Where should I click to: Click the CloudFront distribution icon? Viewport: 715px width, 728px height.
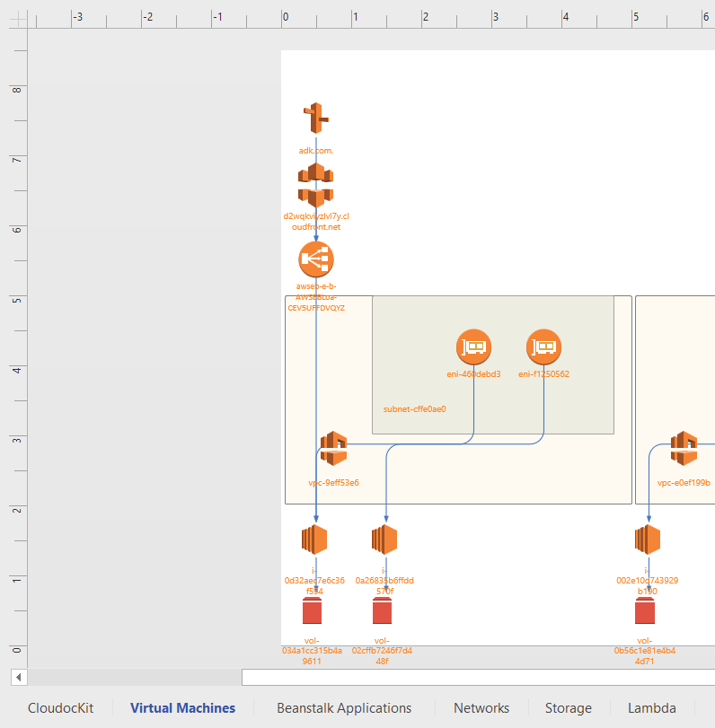[316, 185]
